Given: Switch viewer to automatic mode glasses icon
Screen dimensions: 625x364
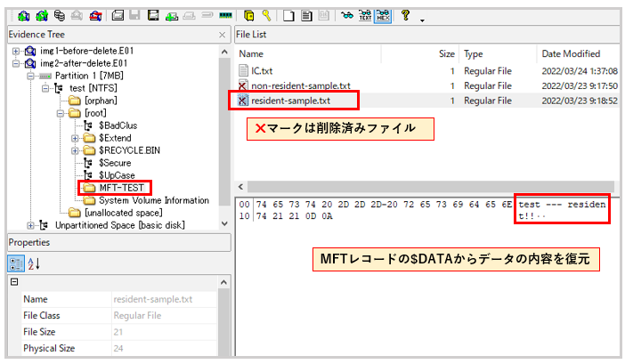Looking at the screenshot, I should (347, 16).
